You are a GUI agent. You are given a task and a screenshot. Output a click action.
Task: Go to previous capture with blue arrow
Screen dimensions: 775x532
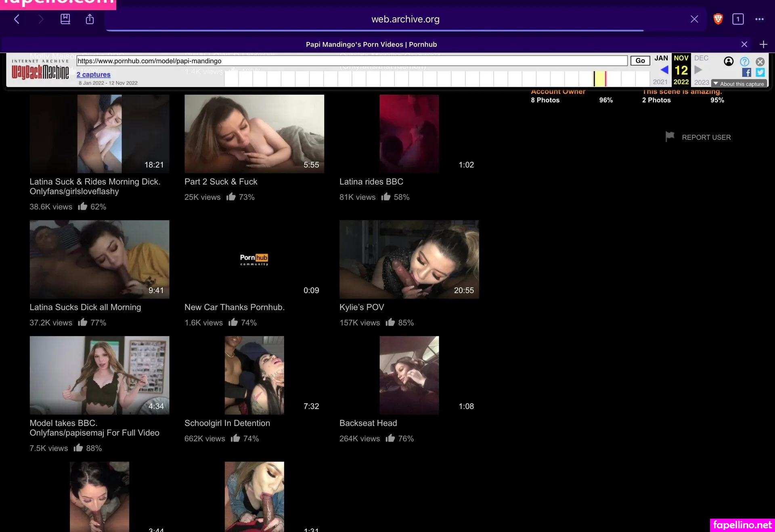pyautogui.click(x=664, y=70)
